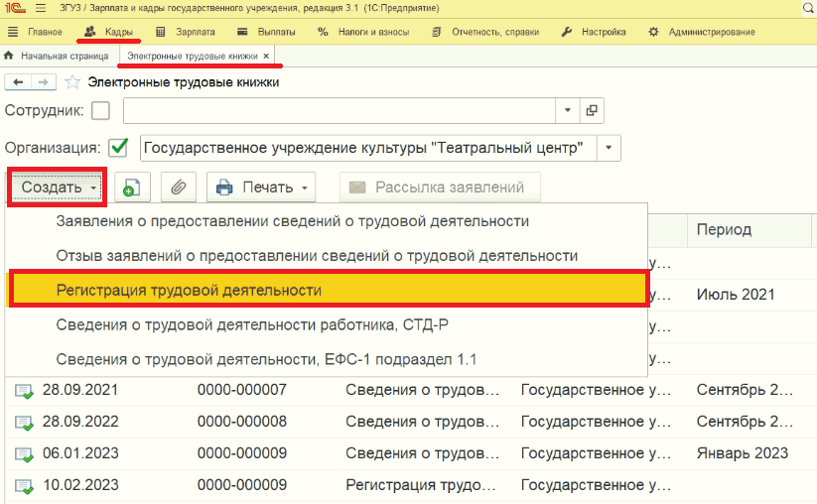Click the Рассылка заявлений button
817x504 pixels.
(x=440, y=187)
